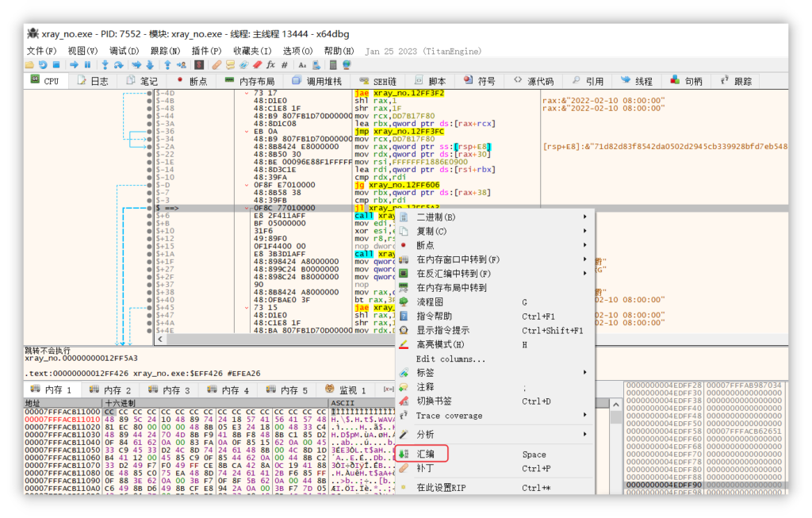Click the patches bandage toolbar icon
The image size is (812, 518).
click(x=216, y=65)
